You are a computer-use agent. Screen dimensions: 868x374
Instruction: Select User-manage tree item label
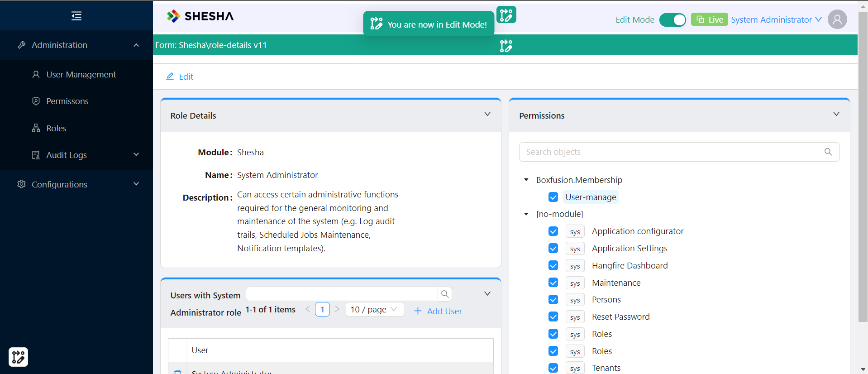(591, 197)
